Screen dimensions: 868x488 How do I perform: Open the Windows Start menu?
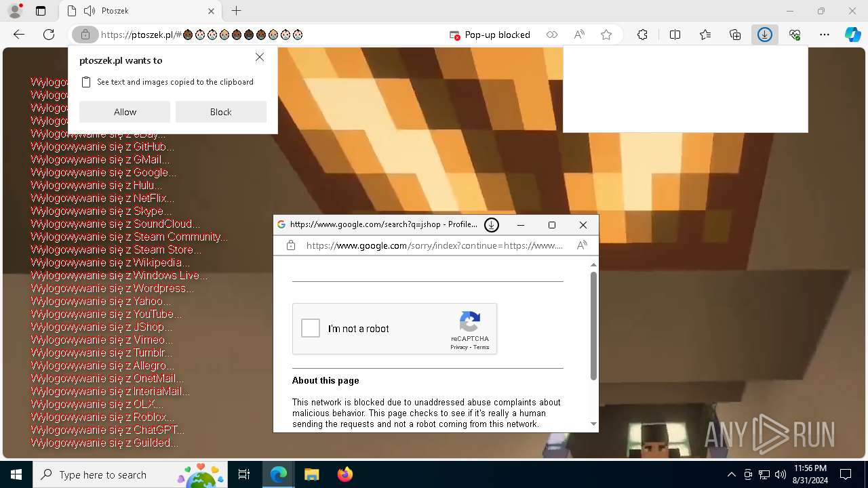pos(16,474)
